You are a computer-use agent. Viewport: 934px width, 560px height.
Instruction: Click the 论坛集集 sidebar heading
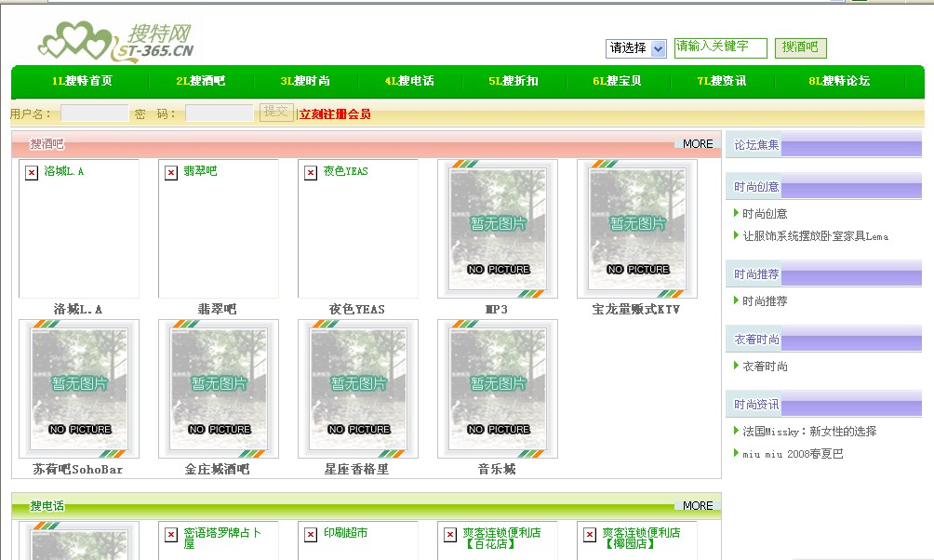pyautogui.click(x=756, y=145)
